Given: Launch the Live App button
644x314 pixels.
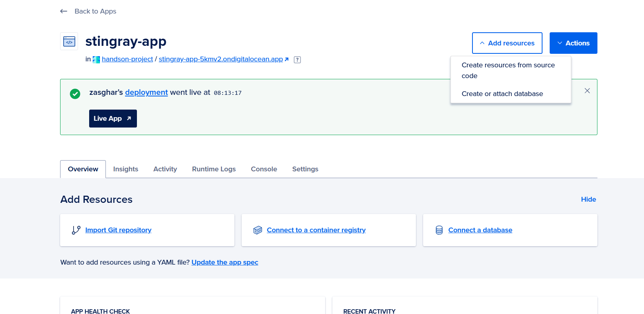Looking at the screenshot, I should pos(113,118).
